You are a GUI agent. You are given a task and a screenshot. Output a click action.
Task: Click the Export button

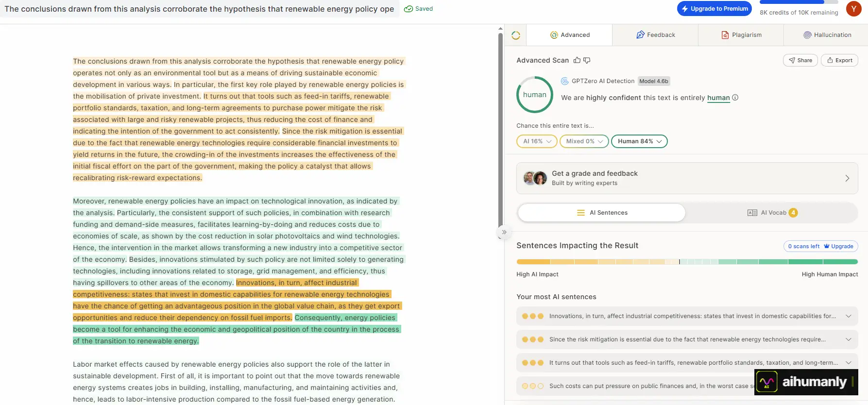coord(840,60)
